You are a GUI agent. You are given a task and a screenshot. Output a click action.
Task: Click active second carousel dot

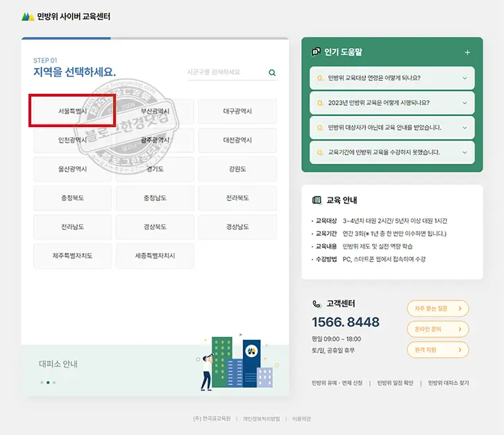[48, 383]
